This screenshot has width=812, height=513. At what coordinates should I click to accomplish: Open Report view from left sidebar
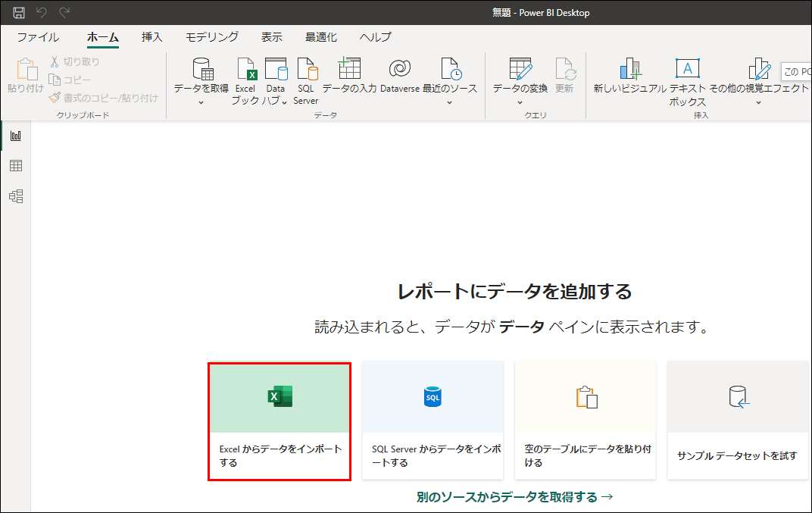(x=16, y=136)
